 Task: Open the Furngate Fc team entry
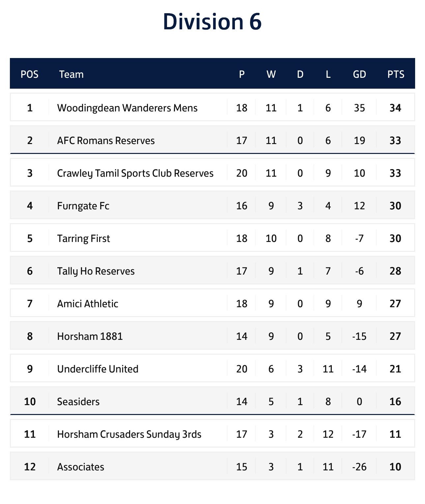click(x=83, y=206)
